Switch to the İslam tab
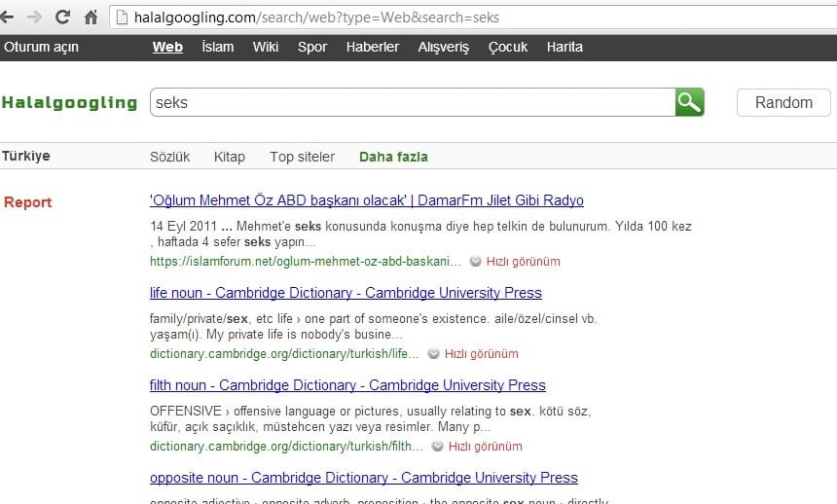The image size is (837, 504). click(218, 47)
